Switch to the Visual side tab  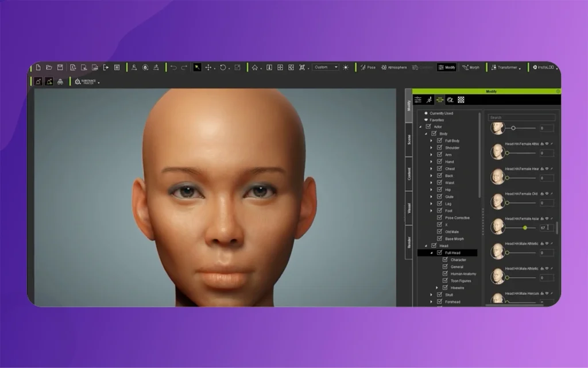click(409, 208)
